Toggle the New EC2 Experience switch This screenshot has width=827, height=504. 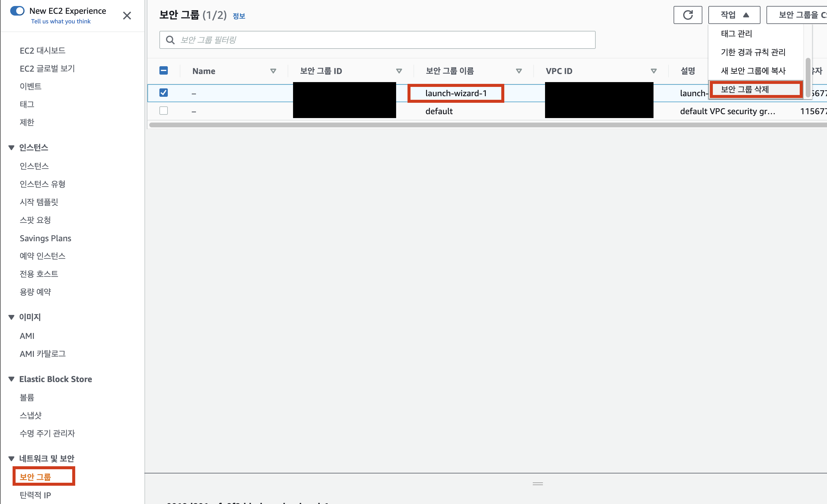coord(17,11)
